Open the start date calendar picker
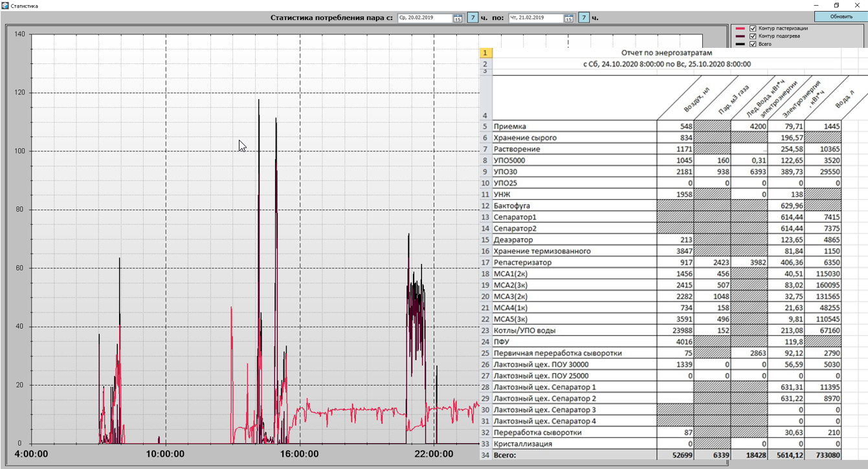Viewport: 868px width, 469px height. [458, 18]
